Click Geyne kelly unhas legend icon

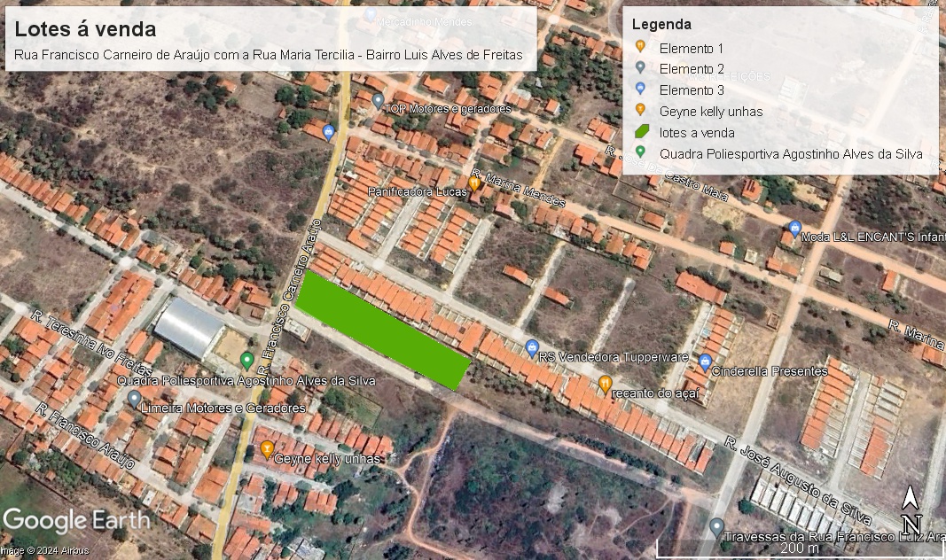(640, 110)
